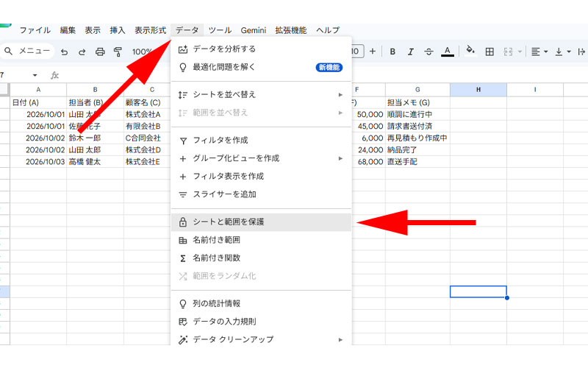Screen dimensions: 588x368
Task: Click the merge cells icon
Action: pyautogui.click(x=508, y=52)
